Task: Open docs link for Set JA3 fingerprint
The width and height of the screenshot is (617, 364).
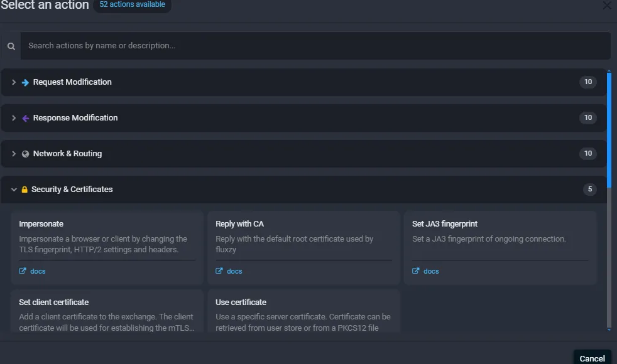Action: click(431, 271)
